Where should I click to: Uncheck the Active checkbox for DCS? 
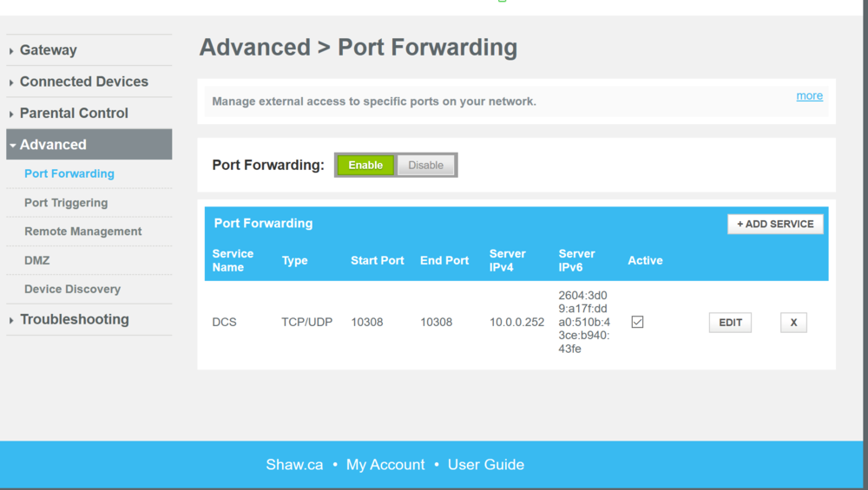tap(637, 322)
